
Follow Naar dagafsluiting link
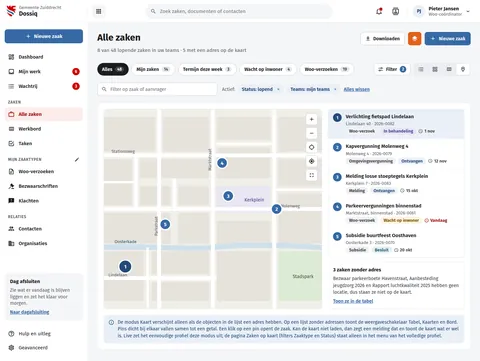[x=30, y=312]
